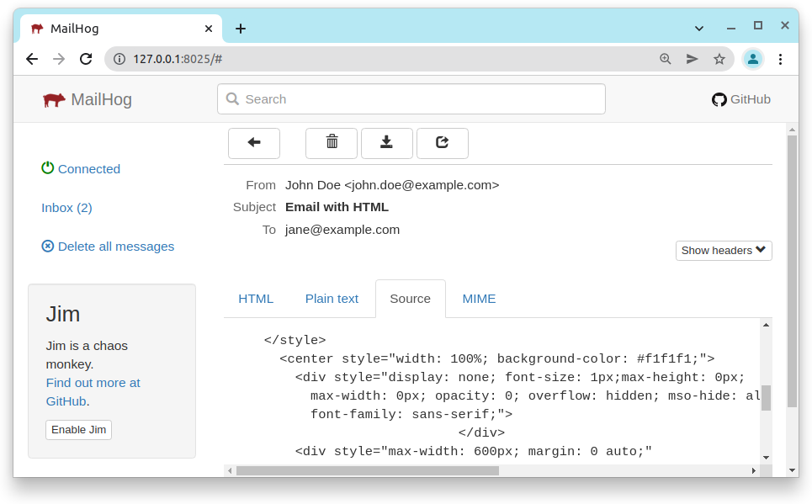Open the browser tab list chevron

tap(701, 28)
